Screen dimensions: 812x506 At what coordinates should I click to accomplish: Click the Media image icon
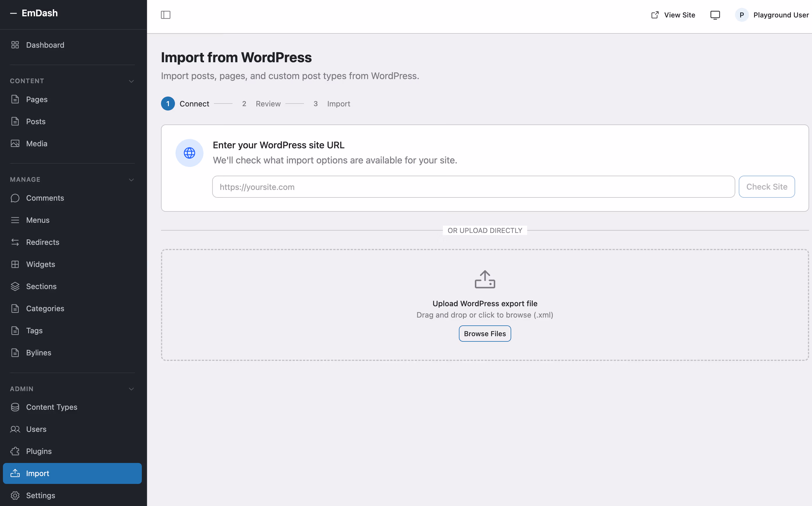click(x=15, y=144)
